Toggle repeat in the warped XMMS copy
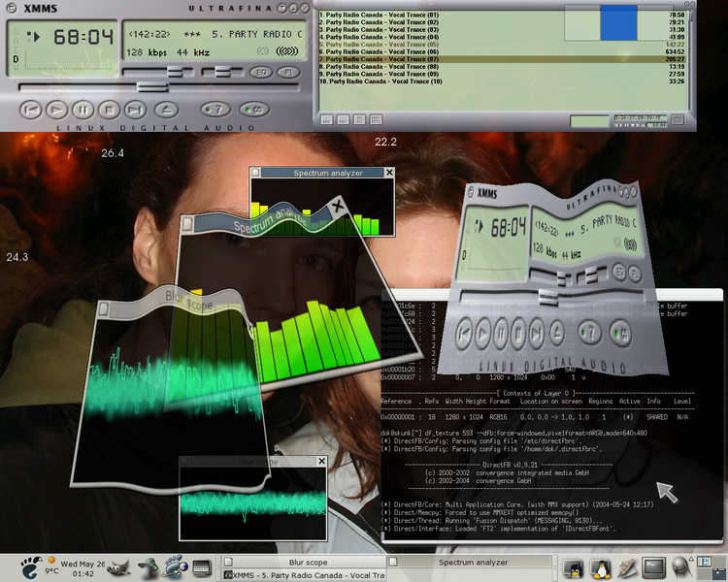The width and height of the screenshot is (728, 582). coord(621,333)
